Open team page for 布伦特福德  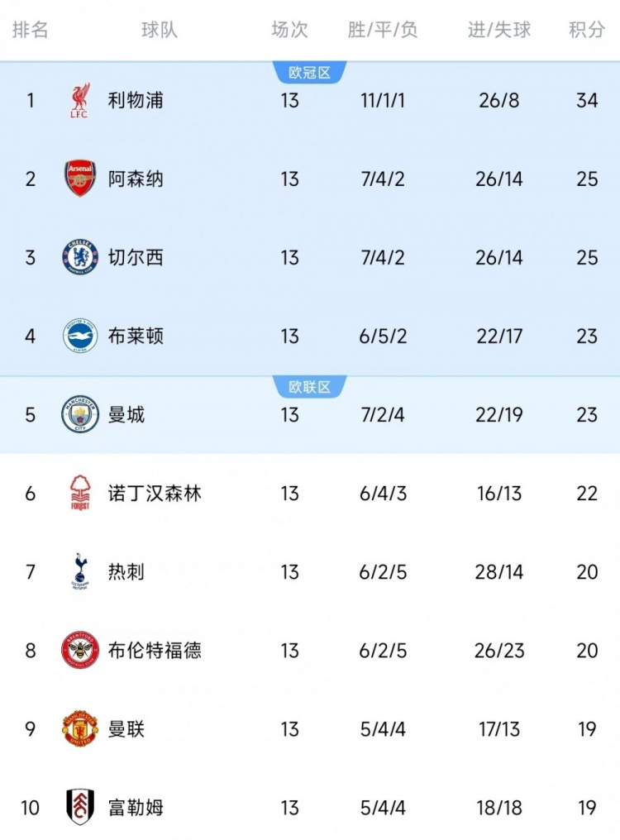pos(155,650)
